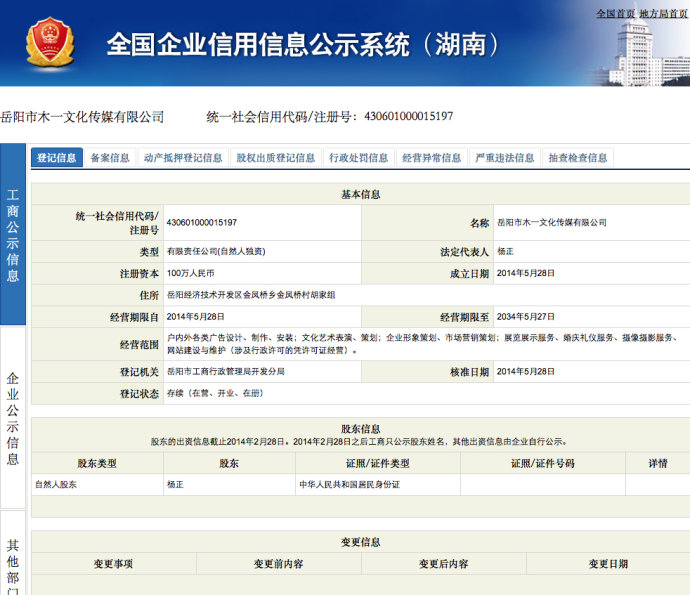Click the 详情 column header

(x=658, y=463)
